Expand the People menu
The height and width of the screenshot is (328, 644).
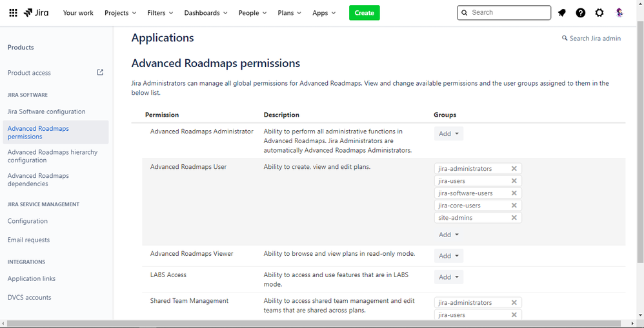[x=252, y=13]
